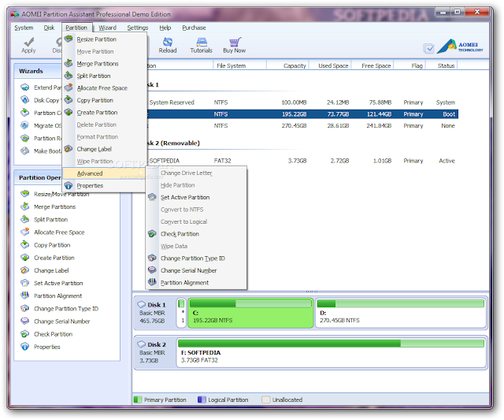The image size is (504, 420).
Task: Click Merge Partitions in sidebar operations
Action: click(55, 206)
